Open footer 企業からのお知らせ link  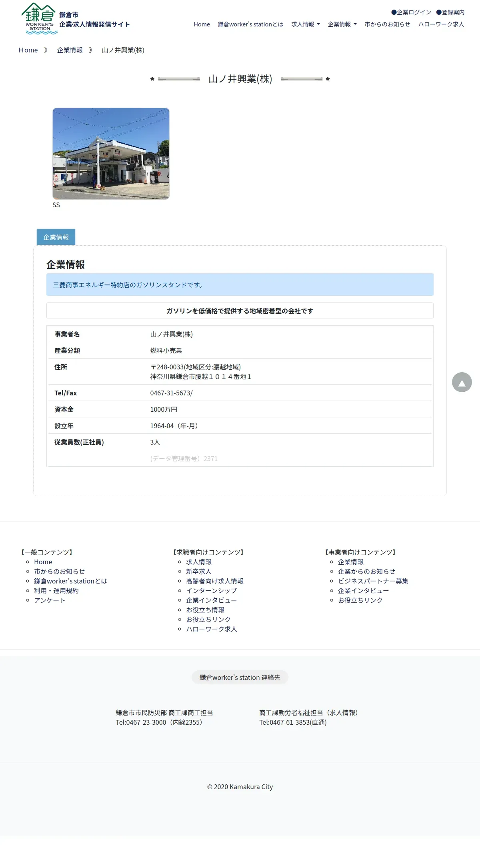pyautogui.click(x=366, y=571)
